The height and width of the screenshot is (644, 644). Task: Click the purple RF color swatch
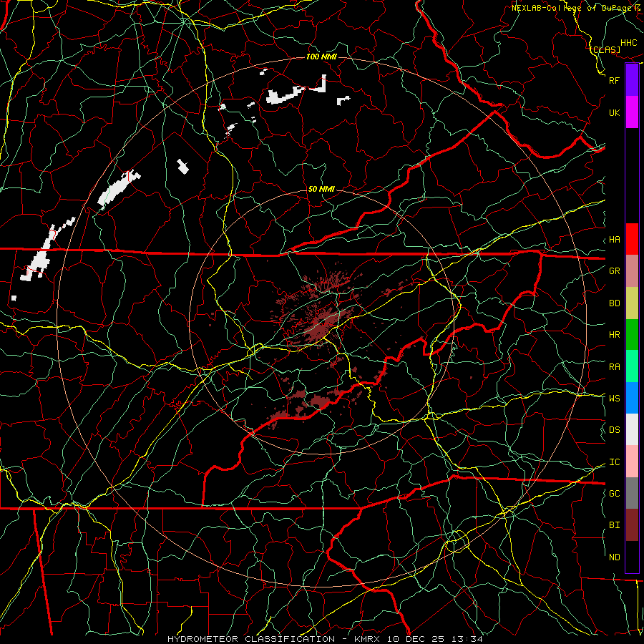click(632, 80)
